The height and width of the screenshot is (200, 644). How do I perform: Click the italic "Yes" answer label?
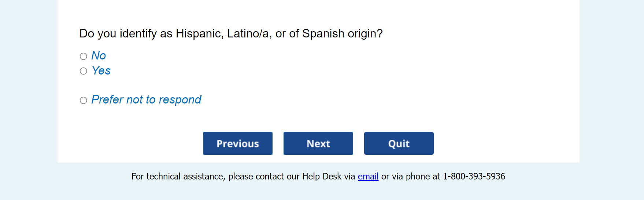(x=101, y=70)
